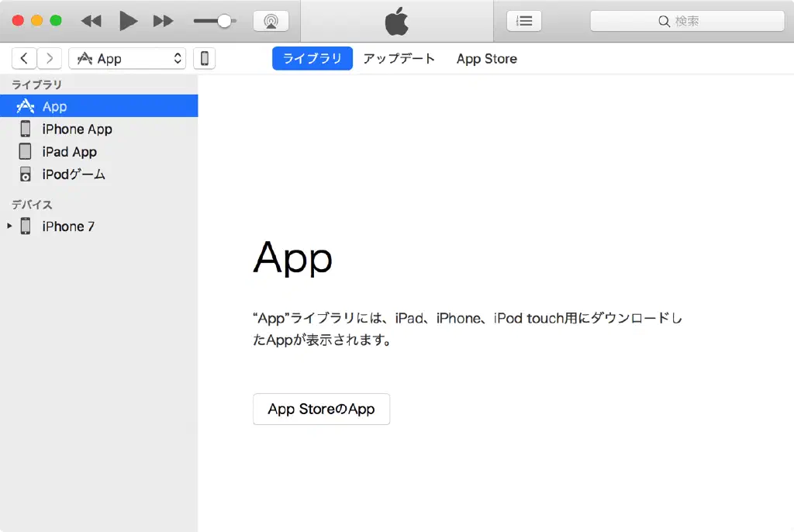Click the 検索 search field

coord(687,21)
